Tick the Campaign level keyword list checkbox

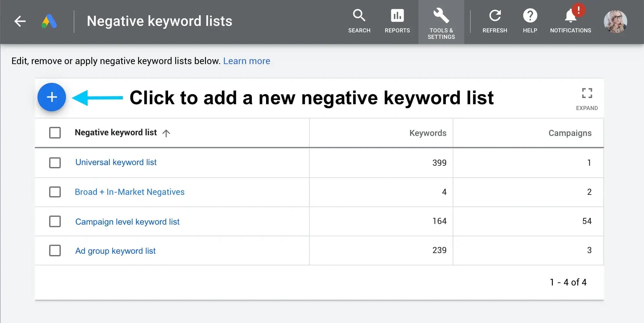pyautogui.click(x=55, y=221)
